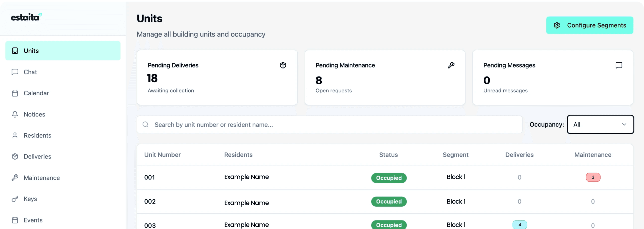Image resolution: width=644 pixels, height=229 pixels.
Task: Click the magnifier icon in search bar
Action: pyautogui.click(x=145, y=125)
